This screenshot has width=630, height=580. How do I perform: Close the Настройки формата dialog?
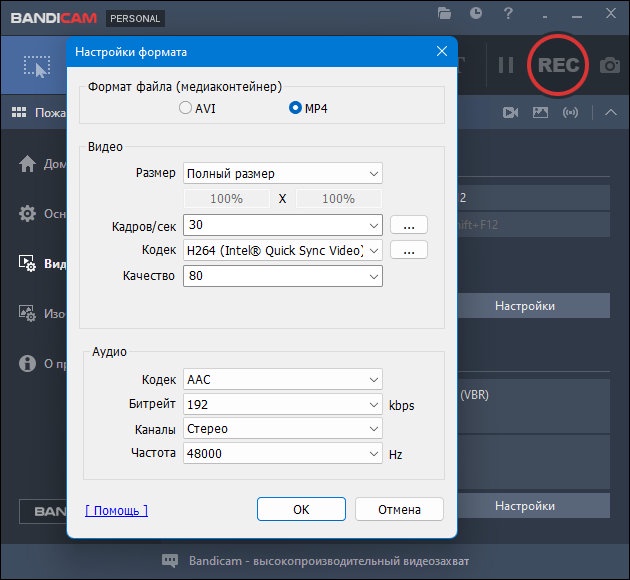click(x=442, y=51)
